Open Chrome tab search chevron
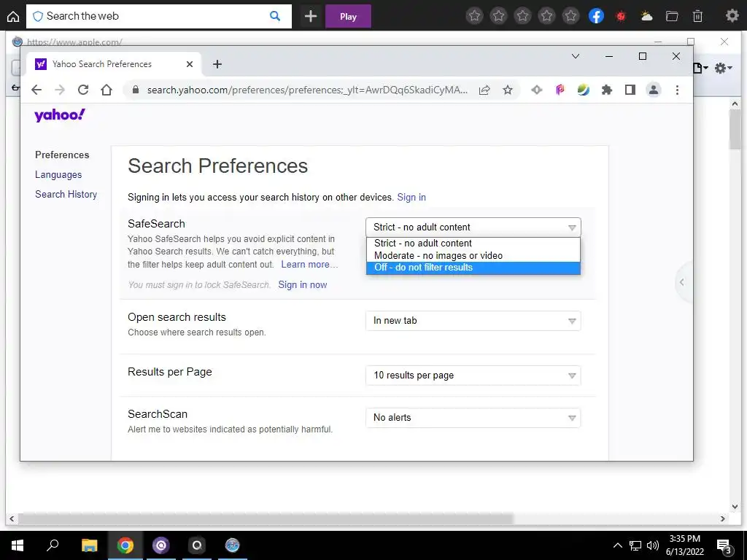Viewport: 747px width, 560px height. tap(576, 56)
